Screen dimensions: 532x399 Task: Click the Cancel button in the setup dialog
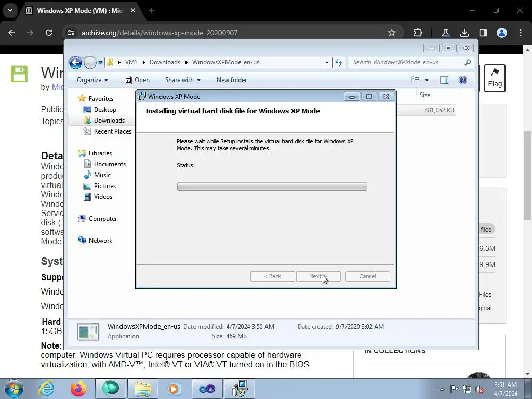(367, 276)
